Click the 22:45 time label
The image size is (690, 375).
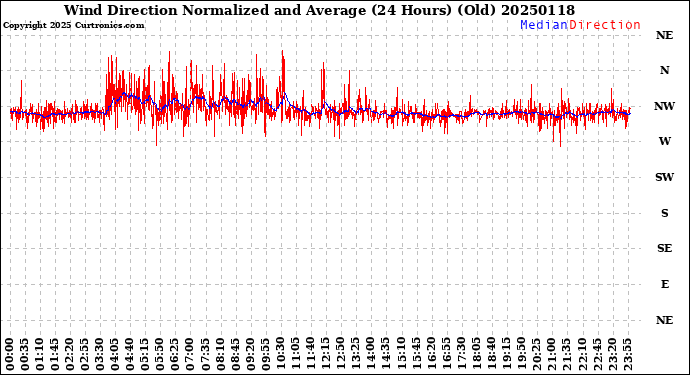coord(597,354)
